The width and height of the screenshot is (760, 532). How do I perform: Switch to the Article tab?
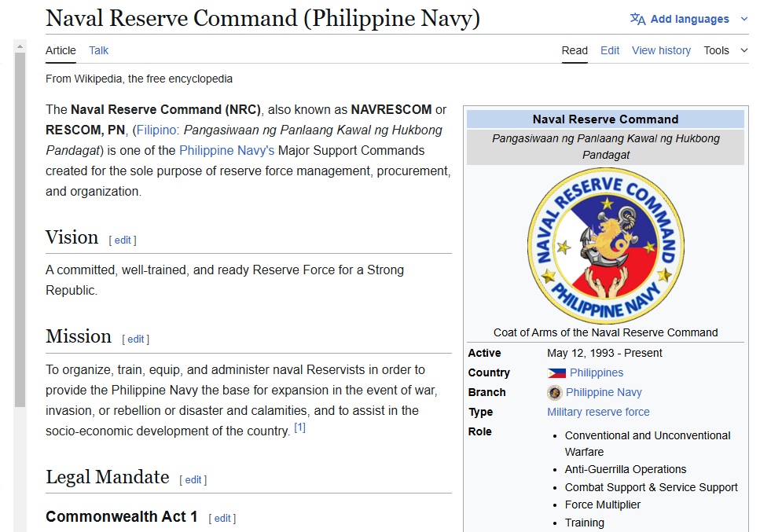[x=61, y=50]
